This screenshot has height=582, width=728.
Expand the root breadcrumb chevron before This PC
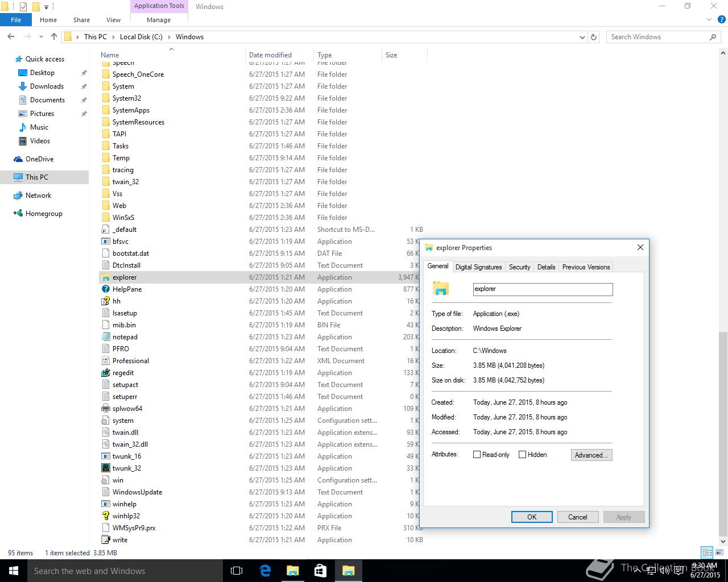pyautogui.click(x=77, y=37)
